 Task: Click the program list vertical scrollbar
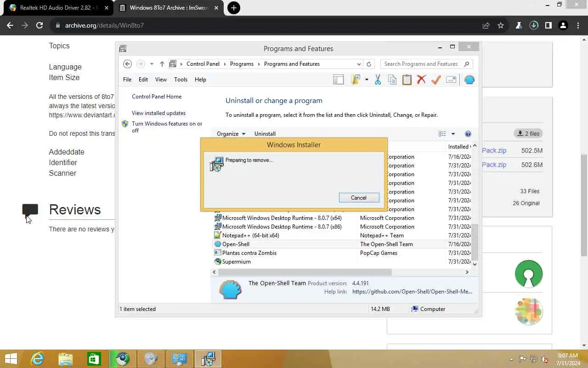tap(475, 242)
